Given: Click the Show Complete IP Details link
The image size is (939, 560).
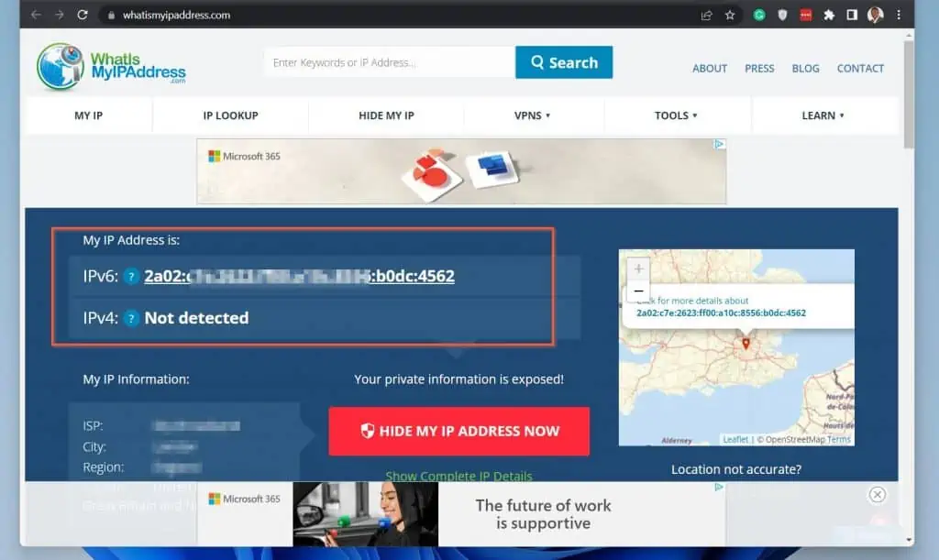Looking at the screenshot, I should (458, 476).
